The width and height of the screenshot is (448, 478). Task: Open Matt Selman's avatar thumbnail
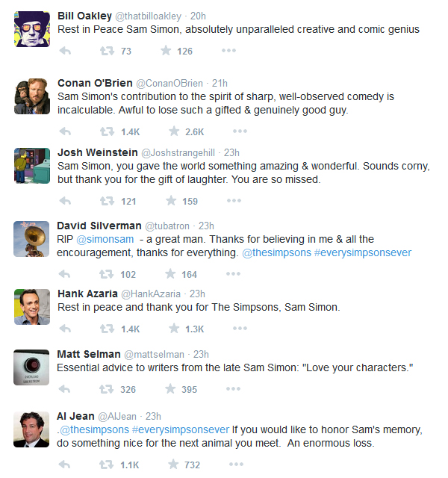(x=32, y=367)
